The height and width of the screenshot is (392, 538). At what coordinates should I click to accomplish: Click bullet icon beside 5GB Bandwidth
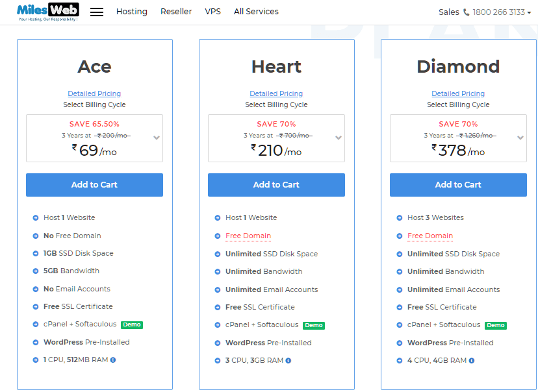point(35,271)
